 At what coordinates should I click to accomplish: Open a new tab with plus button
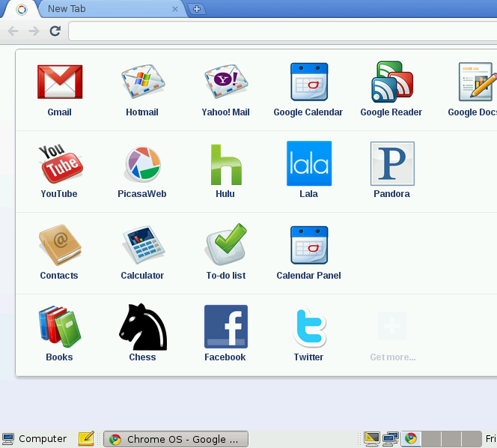pos(197,9)
